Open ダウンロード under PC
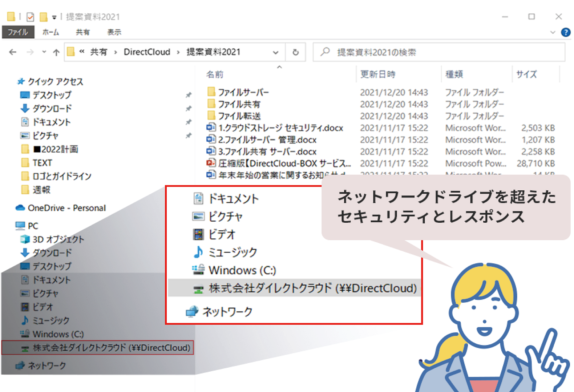The width and height of the screenshot is (574, 392). (52, 252)
